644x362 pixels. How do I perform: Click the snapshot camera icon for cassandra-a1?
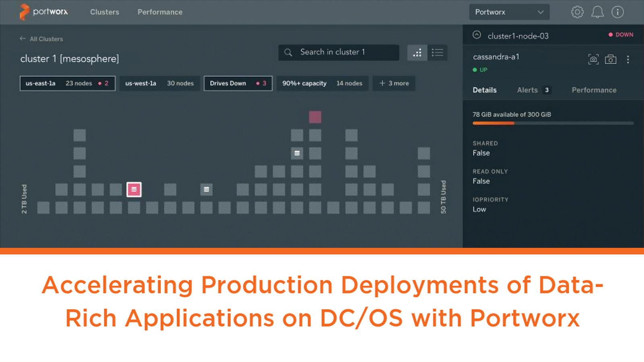tap(611, 59)
